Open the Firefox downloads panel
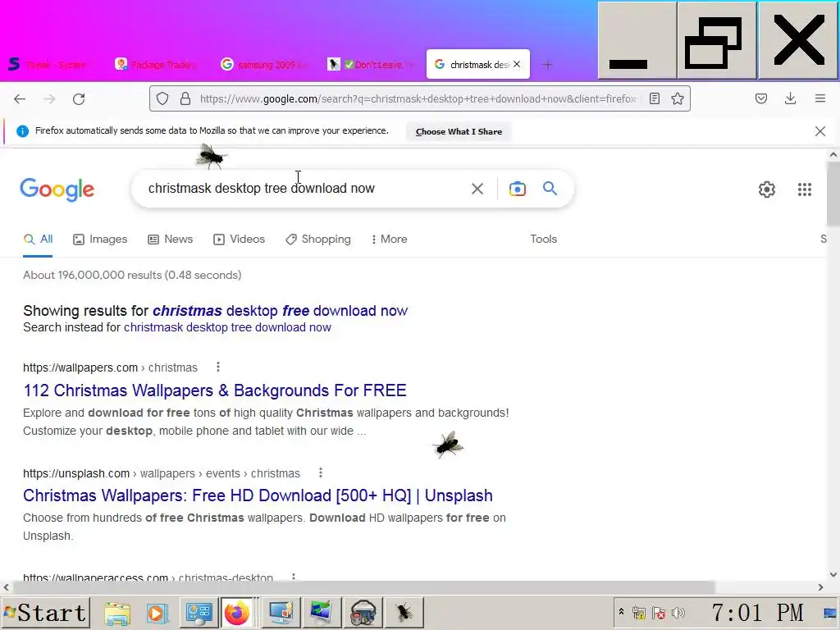Image resolution: width=840 pixels, height=630 pixels. 790,98
